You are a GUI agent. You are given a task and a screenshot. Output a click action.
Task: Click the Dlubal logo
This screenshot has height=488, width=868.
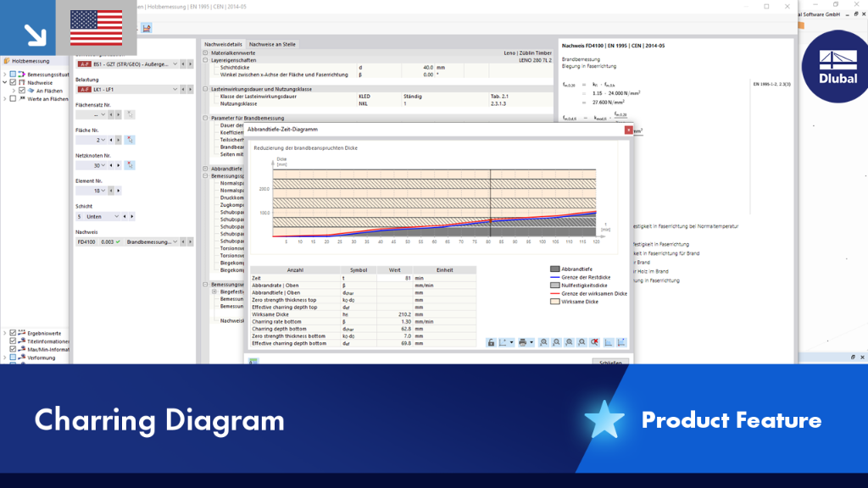837,66
